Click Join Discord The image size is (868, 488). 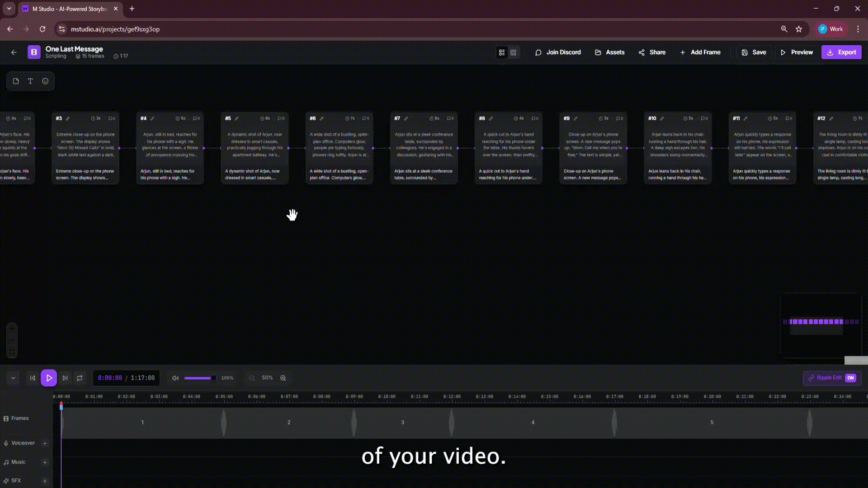tap(558, 52)
